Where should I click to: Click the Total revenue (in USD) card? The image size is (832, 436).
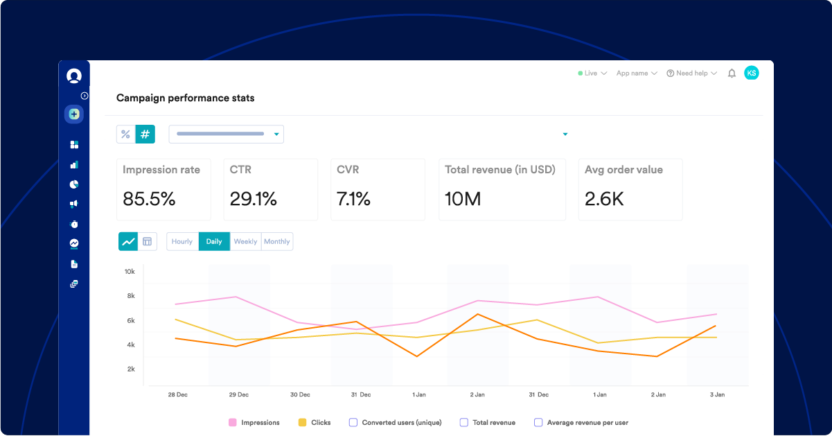pos(502,189)
